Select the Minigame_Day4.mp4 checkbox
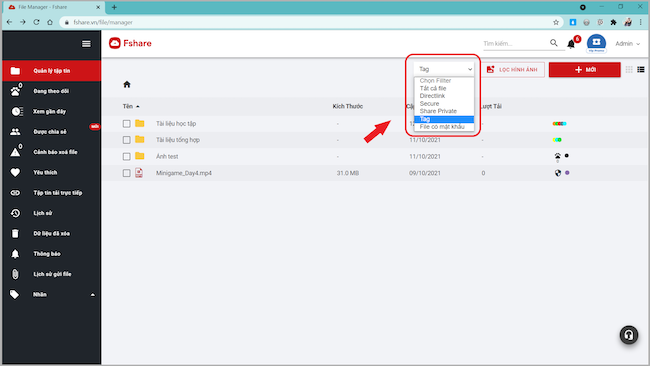The width and height of the screenshot is (650, 366). pyautogui.click(x=126, y=173)
